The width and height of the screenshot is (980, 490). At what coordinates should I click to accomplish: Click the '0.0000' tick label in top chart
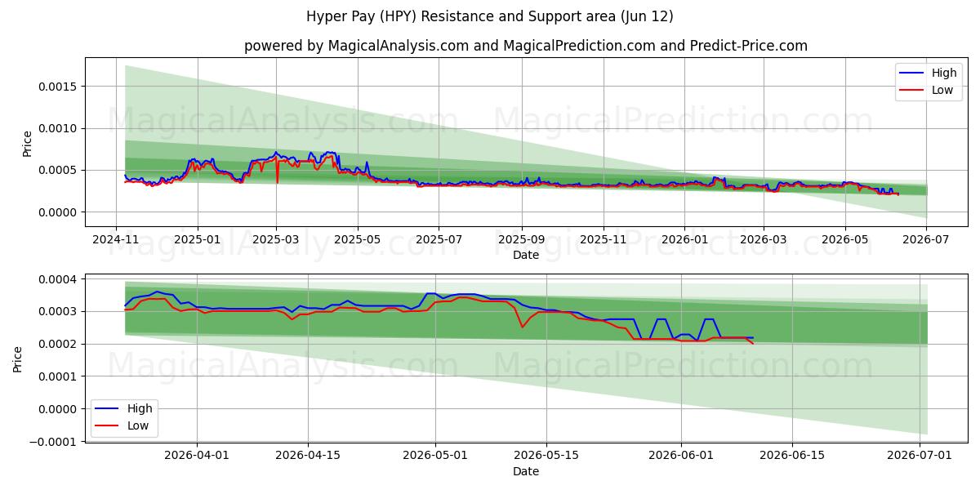pos(60,212)
